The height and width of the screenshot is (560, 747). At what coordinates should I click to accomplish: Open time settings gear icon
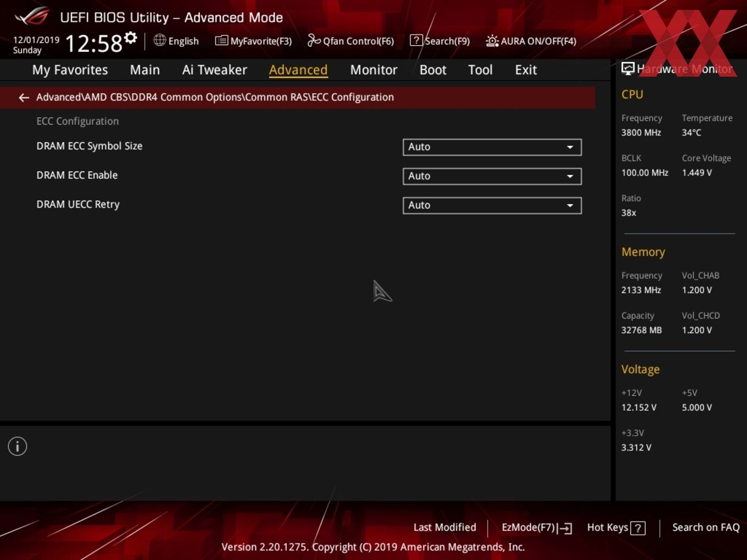tap(130, 38)
